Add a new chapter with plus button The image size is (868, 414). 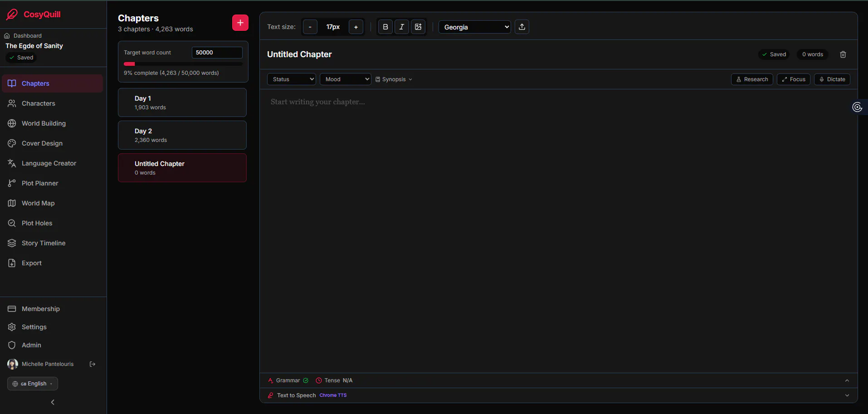[240, 23]
